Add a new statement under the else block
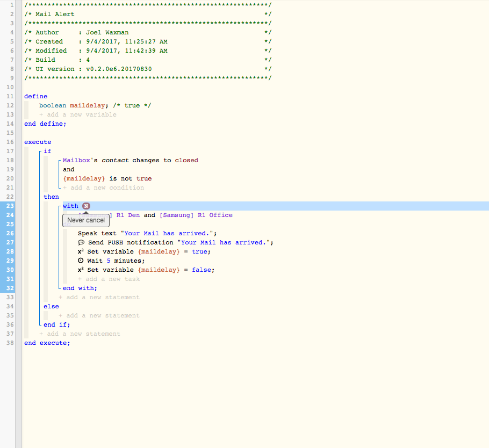The width and height of the screenshot is (489, 448). coord(99,315)
